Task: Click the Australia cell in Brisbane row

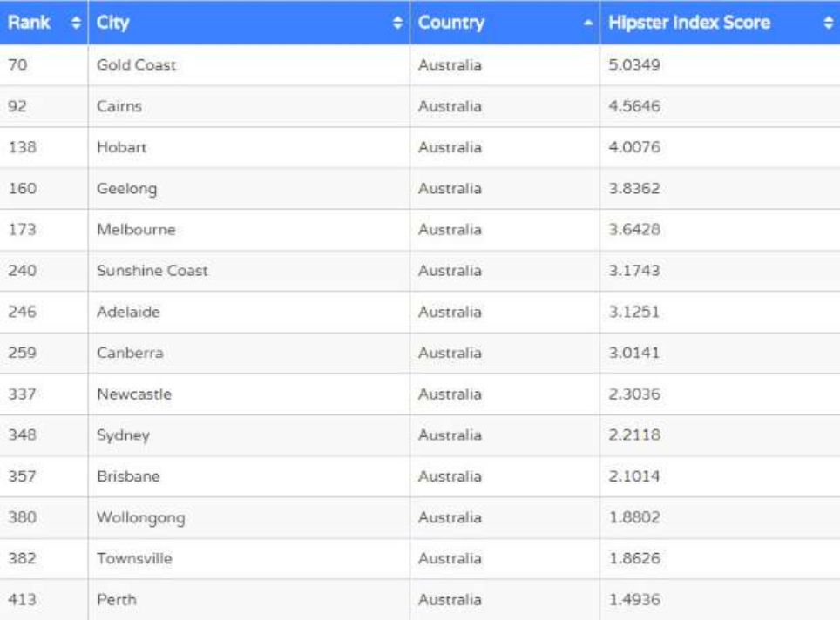Action: point(450,476)
